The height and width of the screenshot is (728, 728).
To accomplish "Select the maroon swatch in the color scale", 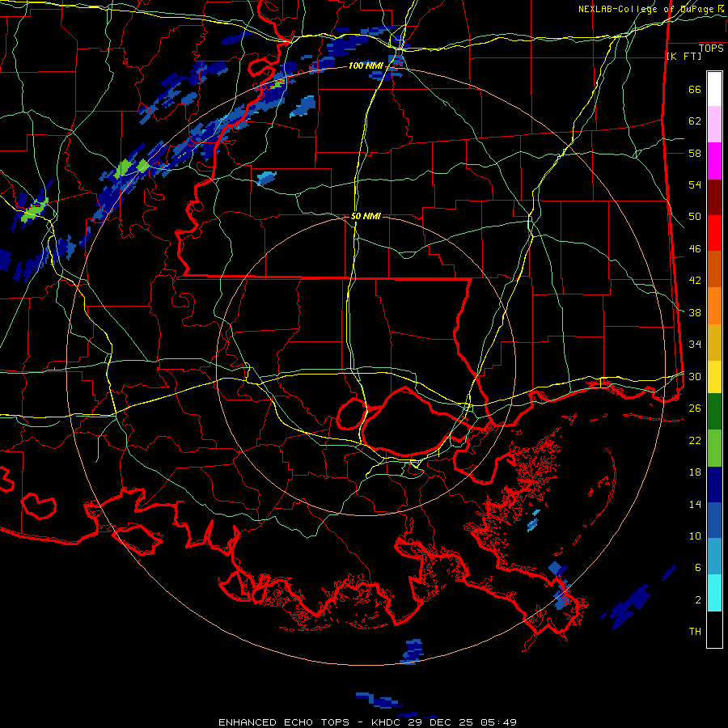I will click(714, 197).
